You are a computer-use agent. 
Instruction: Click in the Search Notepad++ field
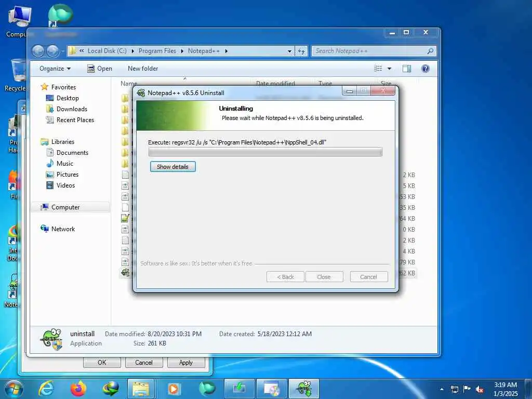(369, 51)
